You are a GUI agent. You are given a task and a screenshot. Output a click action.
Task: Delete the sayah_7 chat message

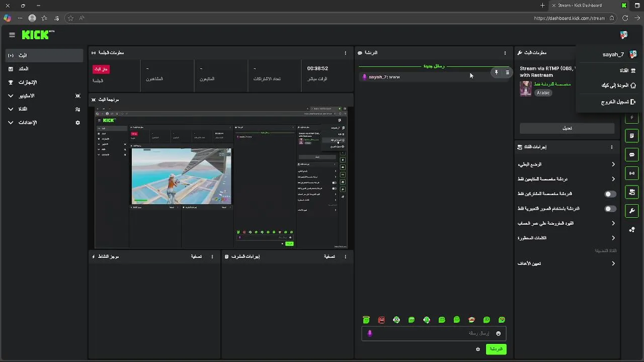(x=507, y=73)
